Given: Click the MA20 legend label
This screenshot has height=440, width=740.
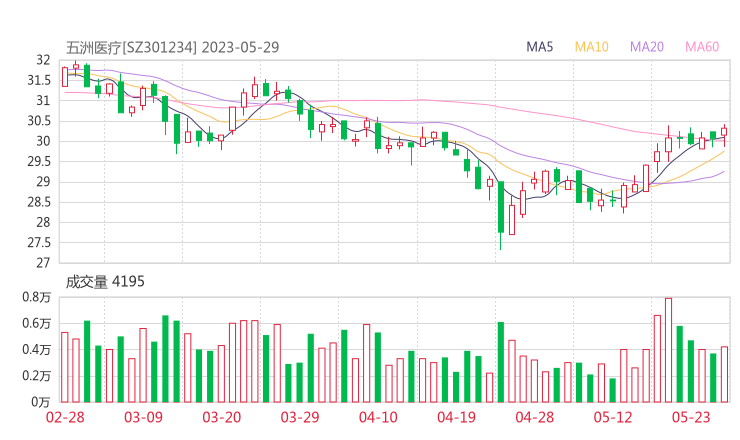Looking at the screenshot, I should [647, 47].
